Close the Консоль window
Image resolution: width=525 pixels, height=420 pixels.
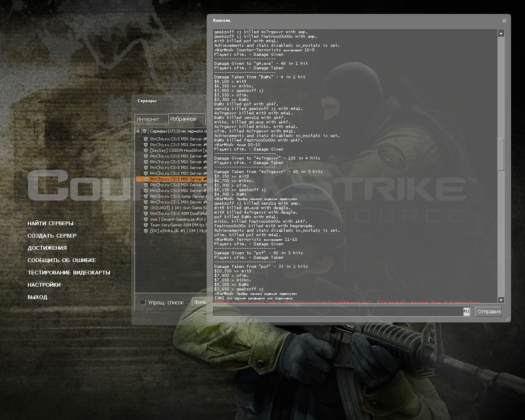pyautogui.click(x=504, y=21)
